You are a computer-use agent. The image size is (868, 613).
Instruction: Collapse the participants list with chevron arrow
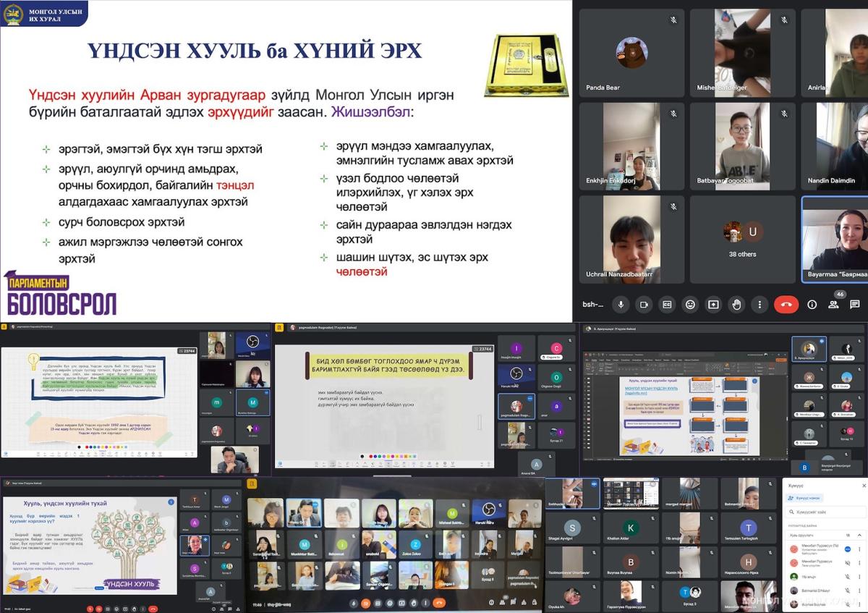861,536
